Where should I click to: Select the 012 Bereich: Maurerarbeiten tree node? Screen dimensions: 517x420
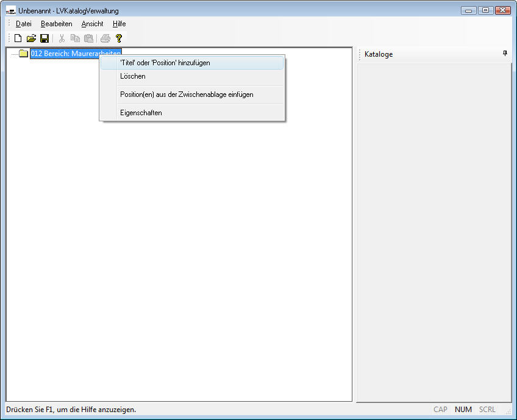click(76, 54)
